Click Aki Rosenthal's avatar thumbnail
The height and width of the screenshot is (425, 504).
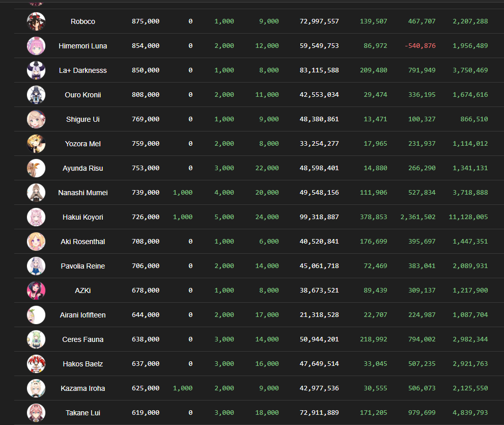coord(36,242)
